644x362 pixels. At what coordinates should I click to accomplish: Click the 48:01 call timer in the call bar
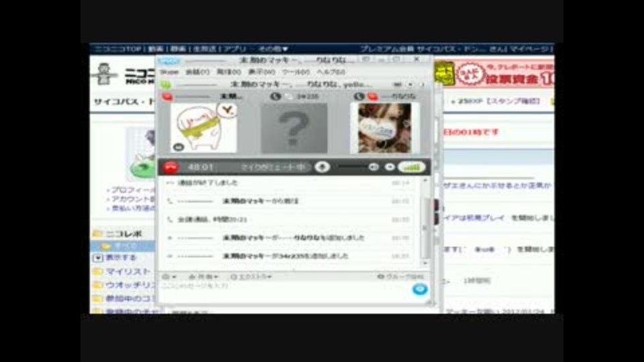click(x=201, y=167)
